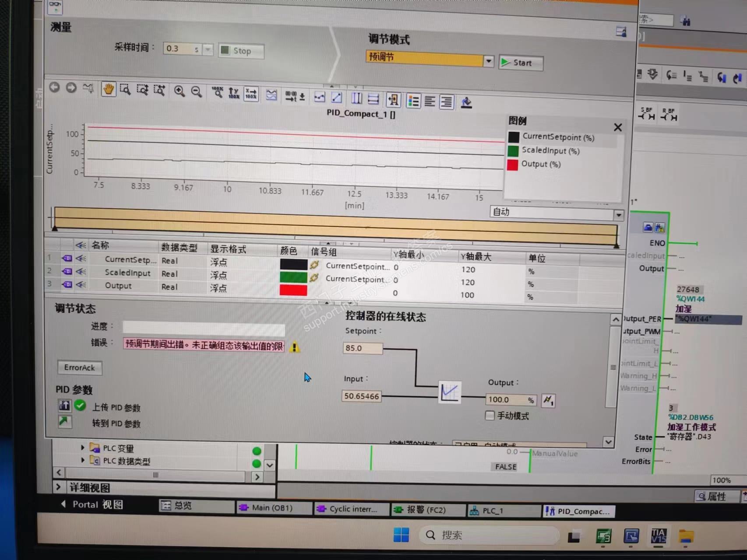Click the sampling time 0.3 field
The width and height of the screenshot is (747, 560).
[x=183, y=49]
